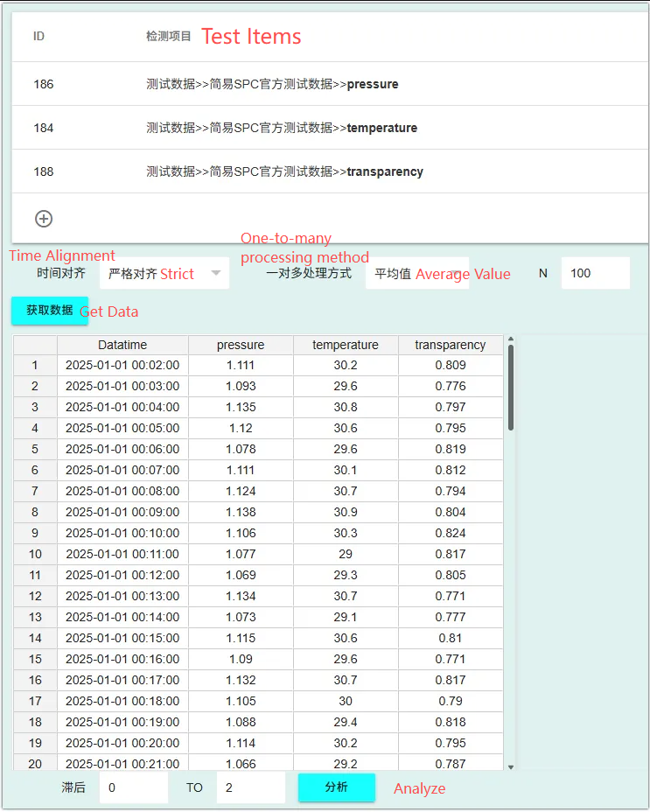Click the Analyze cyan button
Viewport: 650px width, 812px height.
point(337,787)
